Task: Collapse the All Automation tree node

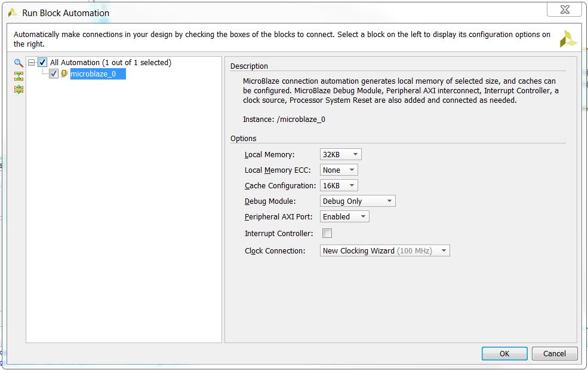Action: (x=32, y=63)
